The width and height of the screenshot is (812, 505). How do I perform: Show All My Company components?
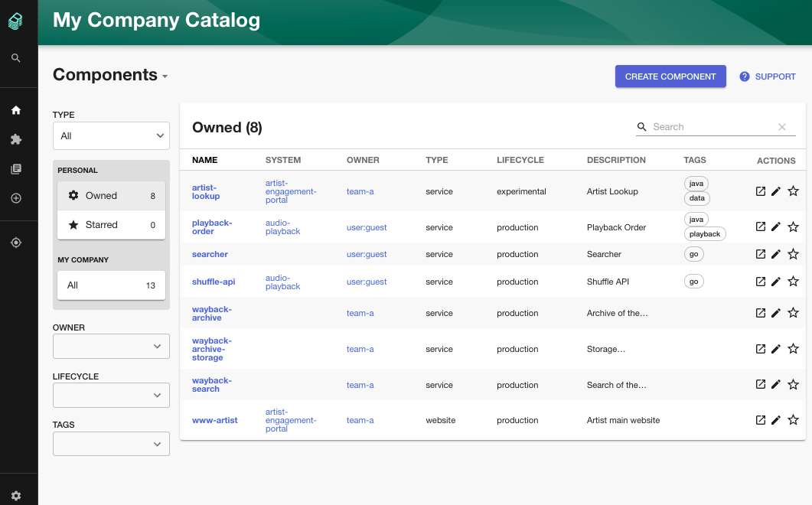111,285
